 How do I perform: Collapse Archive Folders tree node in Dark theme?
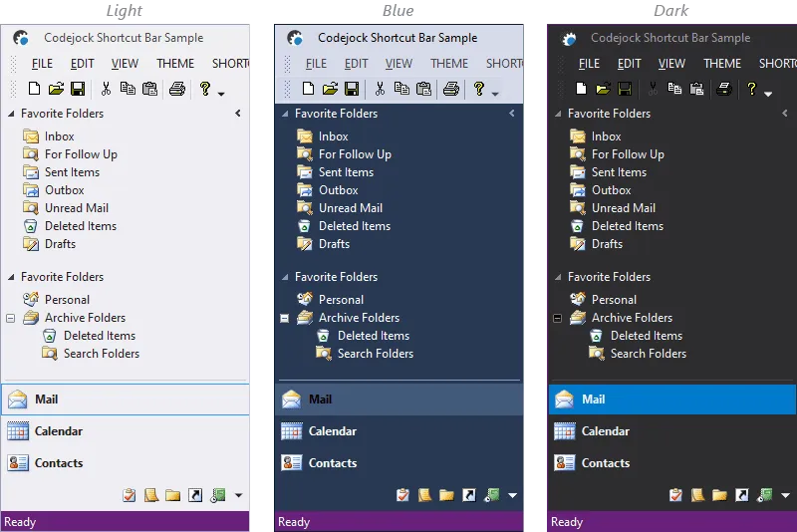point(558,319)
